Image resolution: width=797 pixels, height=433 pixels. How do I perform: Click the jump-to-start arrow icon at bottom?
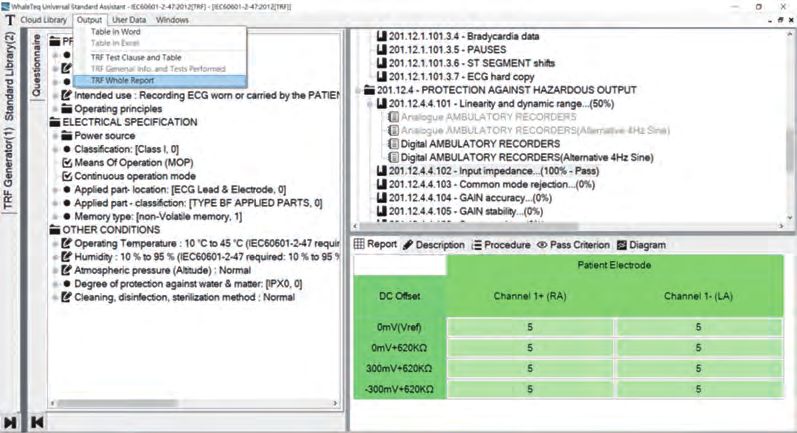click(37, 422)
